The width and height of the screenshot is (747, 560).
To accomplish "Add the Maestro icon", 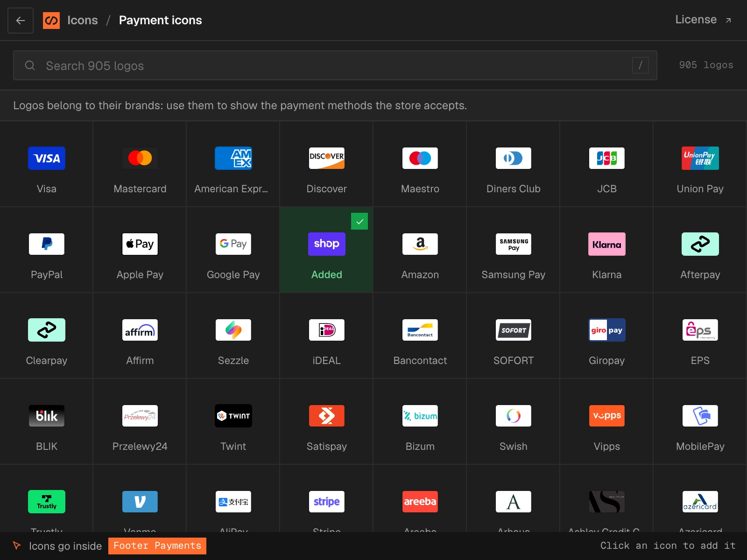I will (x=420, y=164).
